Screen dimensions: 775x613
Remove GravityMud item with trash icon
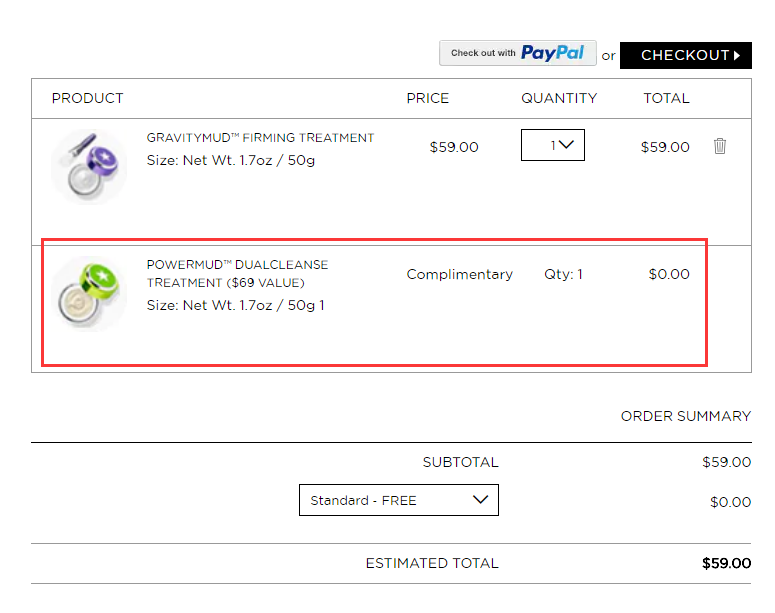[x=720, y=146]
